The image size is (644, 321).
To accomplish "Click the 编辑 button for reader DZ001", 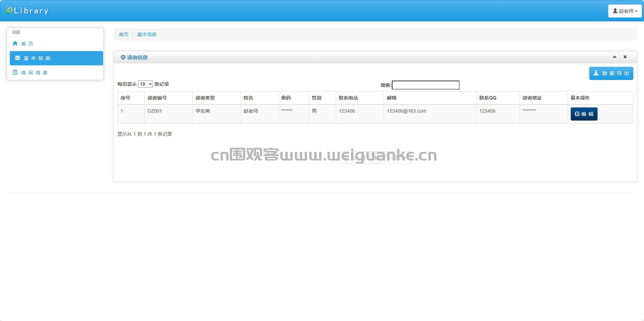I will (584, 114).
